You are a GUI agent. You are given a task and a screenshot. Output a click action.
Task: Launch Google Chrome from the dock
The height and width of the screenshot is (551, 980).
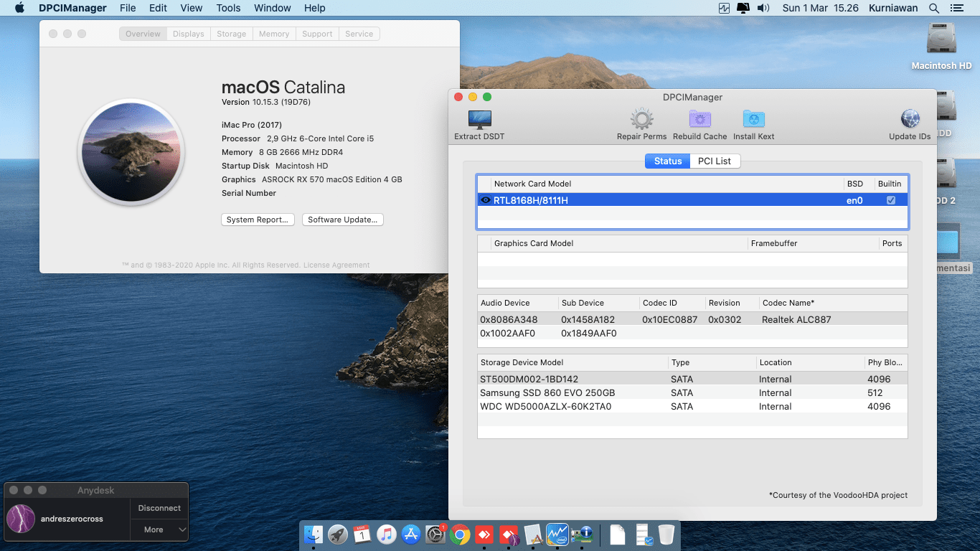coord(460,534)
